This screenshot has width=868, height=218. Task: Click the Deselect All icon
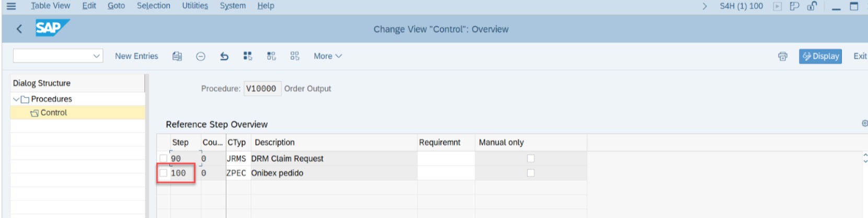[x=295, y=56]
